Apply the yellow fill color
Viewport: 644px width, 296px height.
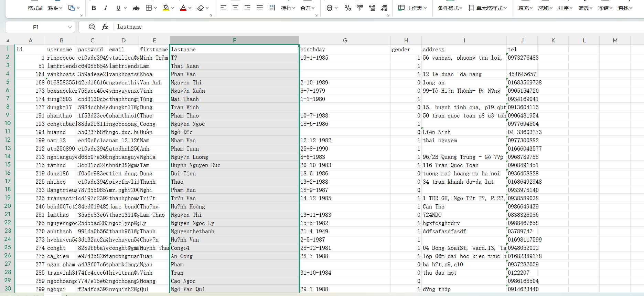(x=166, y=8)
